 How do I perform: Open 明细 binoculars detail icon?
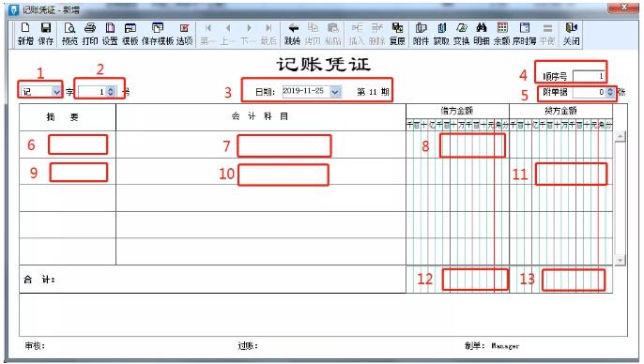point(482,34)
